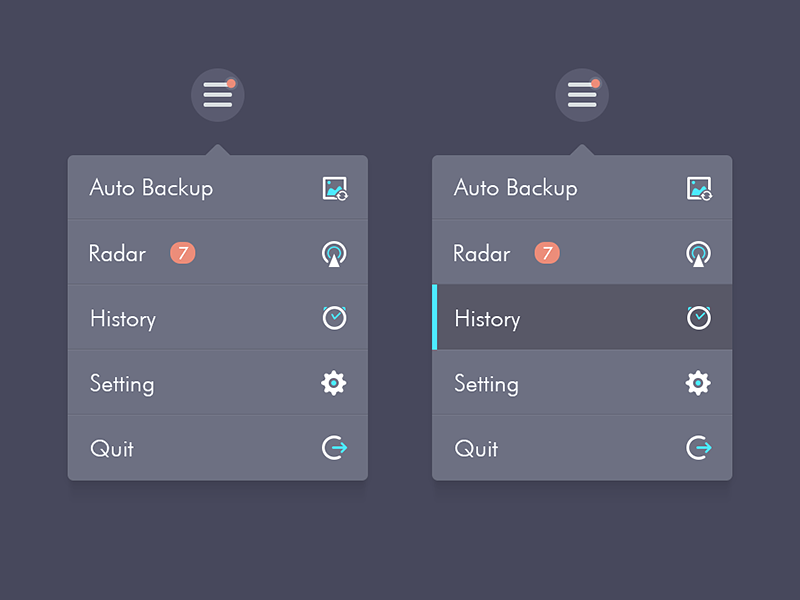Click the hamburger button above the left menu
This screenshot has height=600, width=800.
pos(218,96)
